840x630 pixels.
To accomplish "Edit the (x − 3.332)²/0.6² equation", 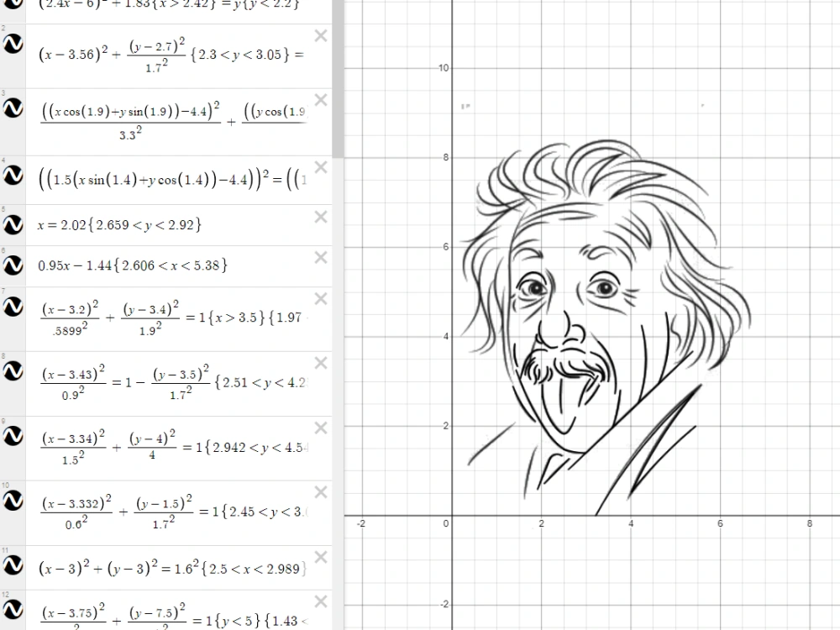I will pos(174,512).
